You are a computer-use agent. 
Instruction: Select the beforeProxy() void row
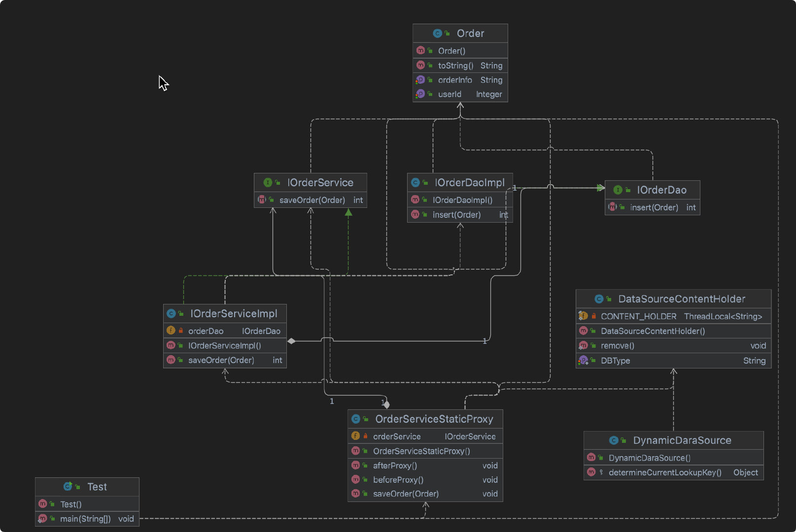(x=425, y=480)
